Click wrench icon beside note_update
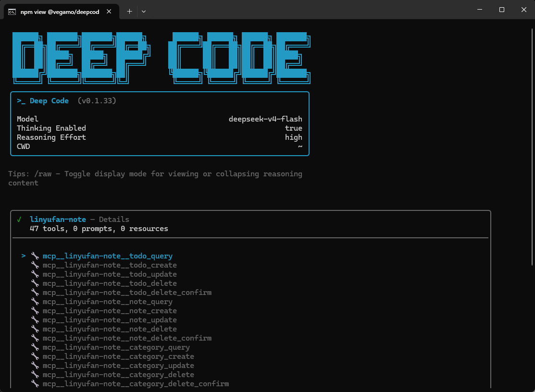This screenshot has height=392, width=535. (x=35, y=320)
